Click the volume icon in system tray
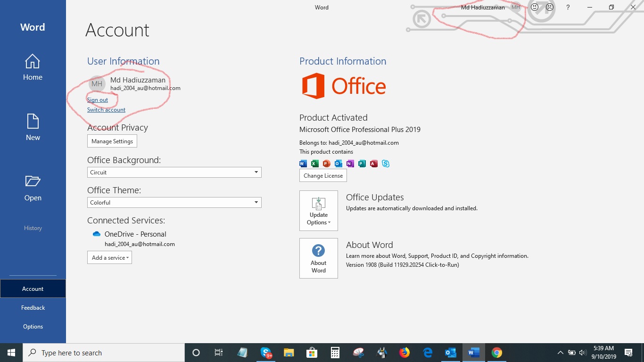Viewport: 644px width, 362px height. (583, 353)
